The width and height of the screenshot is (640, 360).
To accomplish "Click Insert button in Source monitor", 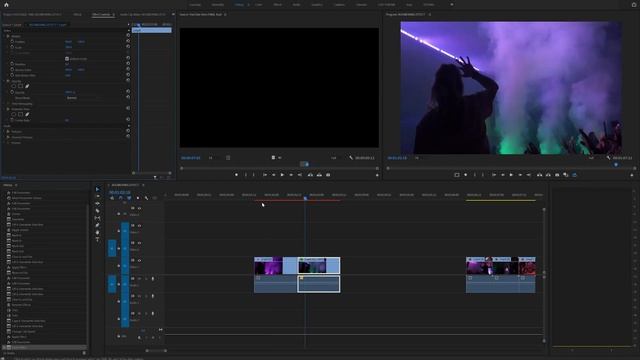I will point(310,175).
